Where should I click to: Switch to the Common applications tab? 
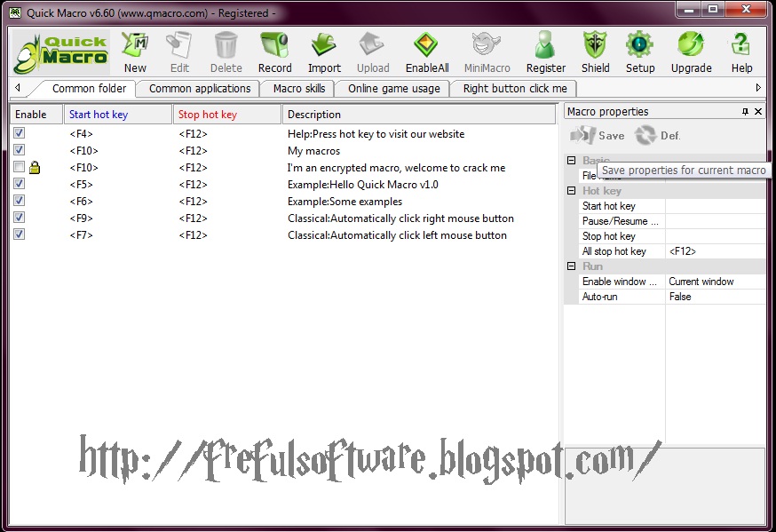(x=197, y=88)
